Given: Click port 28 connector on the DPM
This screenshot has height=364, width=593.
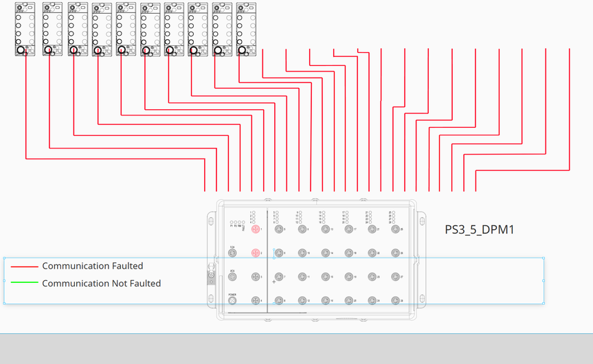Looking at the screenshot, I should tap(395, 301).
